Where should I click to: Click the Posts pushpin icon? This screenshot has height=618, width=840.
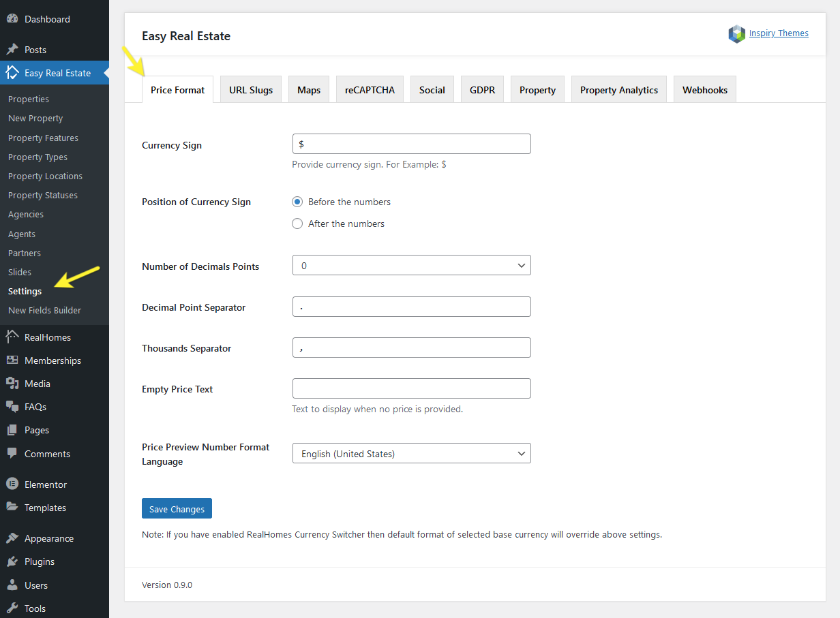tap(12, 50)
